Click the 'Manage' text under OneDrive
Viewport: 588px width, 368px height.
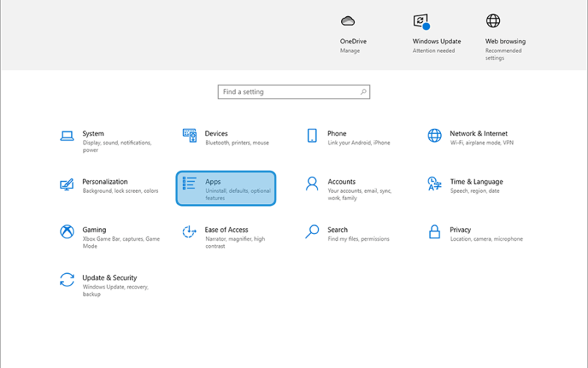point(350,51)
